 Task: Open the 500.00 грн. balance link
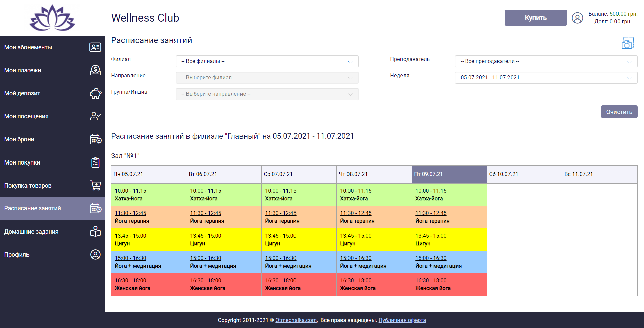(x=623, y=14)
